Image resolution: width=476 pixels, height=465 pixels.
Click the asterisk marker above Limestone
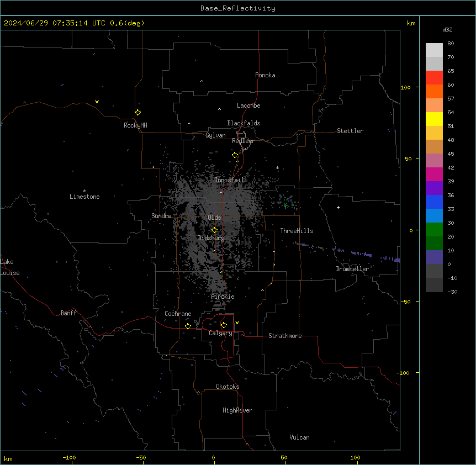click(x=84, y=191)
